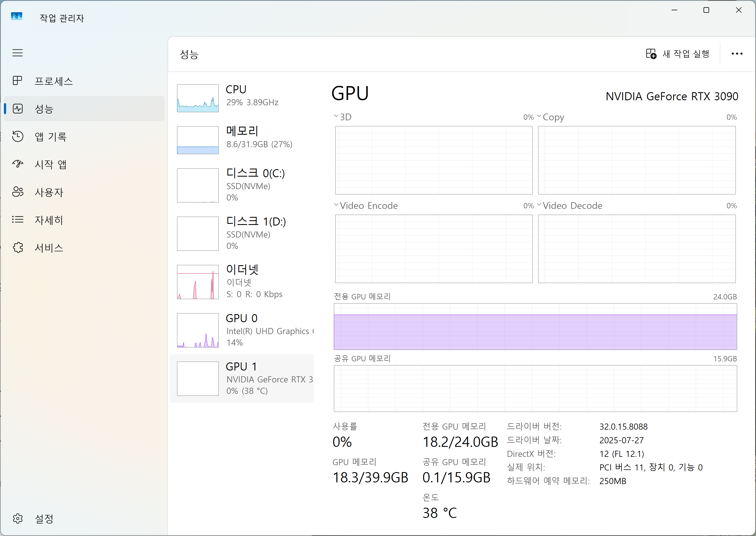Viewport: 756px width, 536px height.
Task: Open the Video Decode engine dropdown
Action: (539, 205)
